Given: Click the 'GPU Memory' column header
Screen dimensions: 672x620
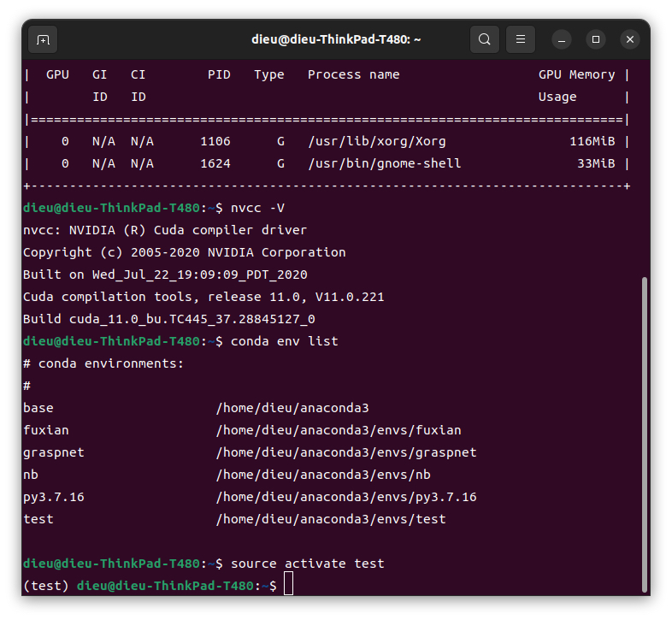Looking at the screenshot, I should tap(576, 74).
